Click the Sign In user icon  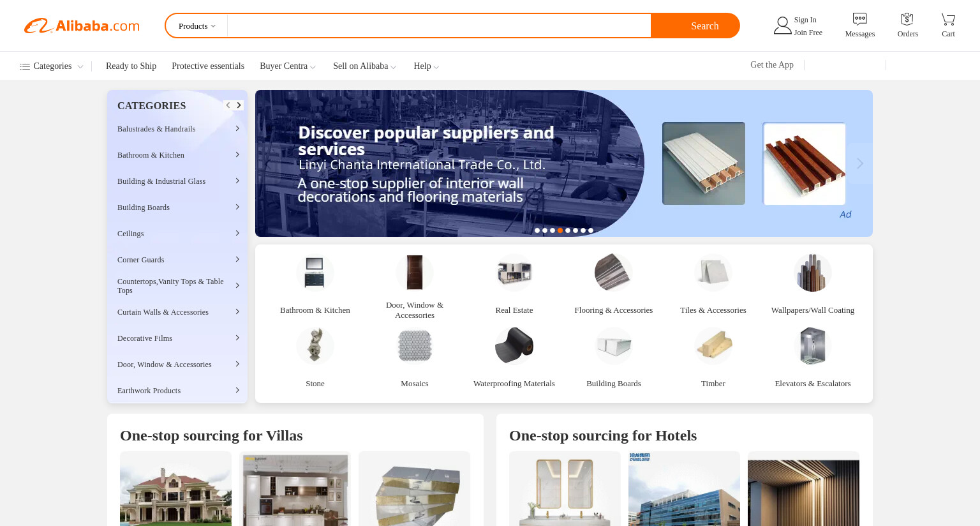(x=782, y=26)
